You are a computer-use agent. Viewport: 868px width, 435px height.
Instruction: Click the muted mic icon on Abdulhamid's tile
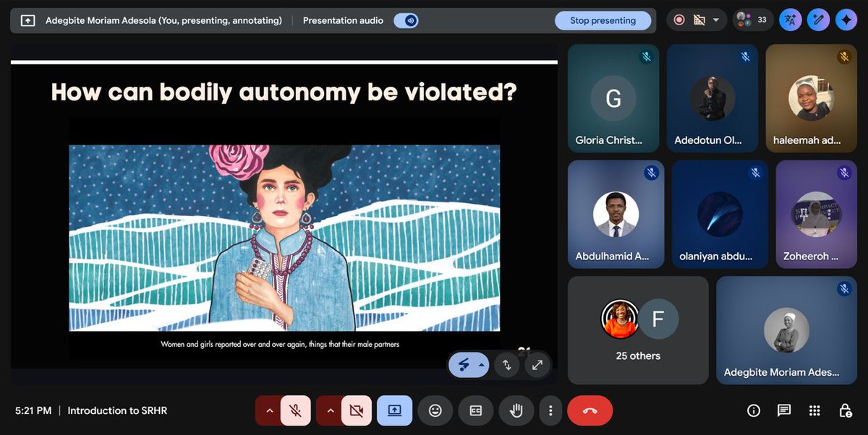click(x=651, y=173)
